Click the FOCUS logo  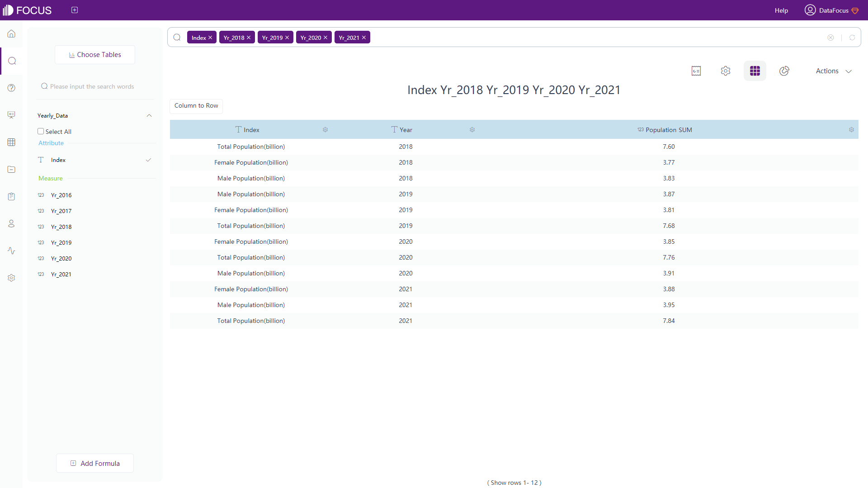click(27, 10)
